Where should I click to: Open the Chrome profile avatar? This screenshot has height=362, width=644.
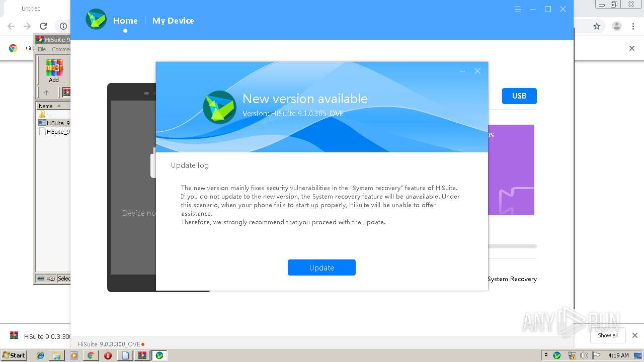[617, 26]
